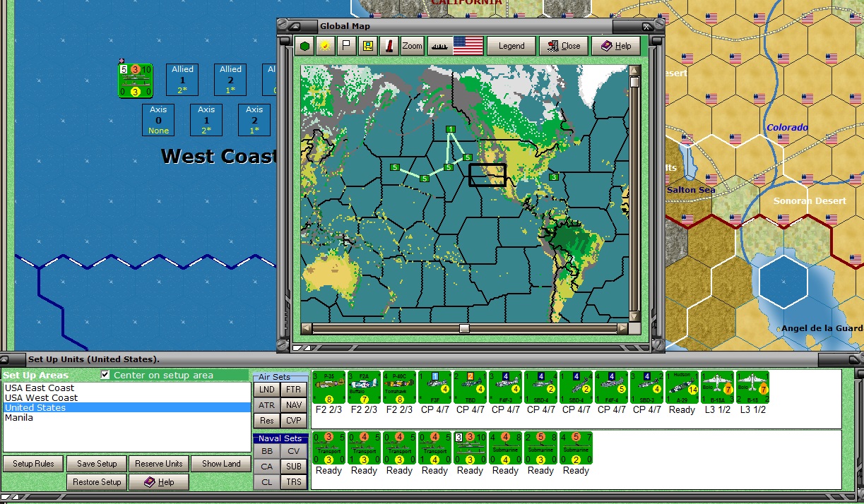The width and height of the screenshot is (864, 504).
Task: Select United States setup area
Action: tap(127, 407)
